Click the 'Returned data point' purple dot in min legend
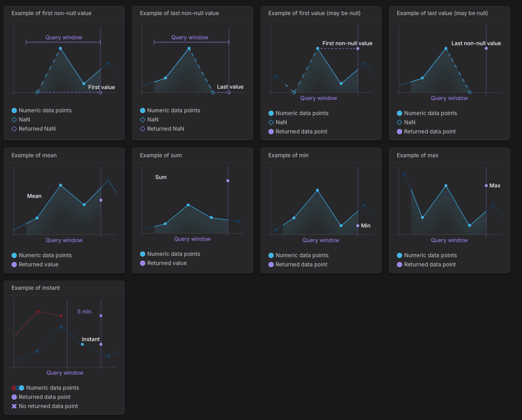 pos(271,265)
